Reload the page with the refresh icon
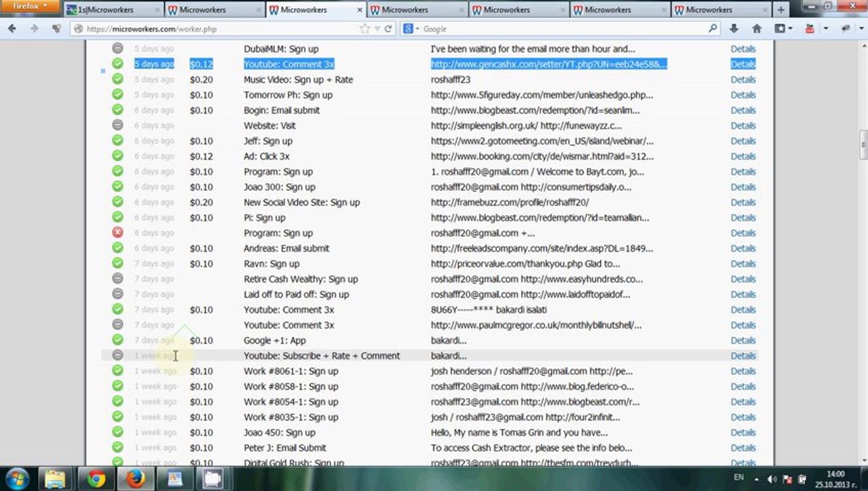 388,29
